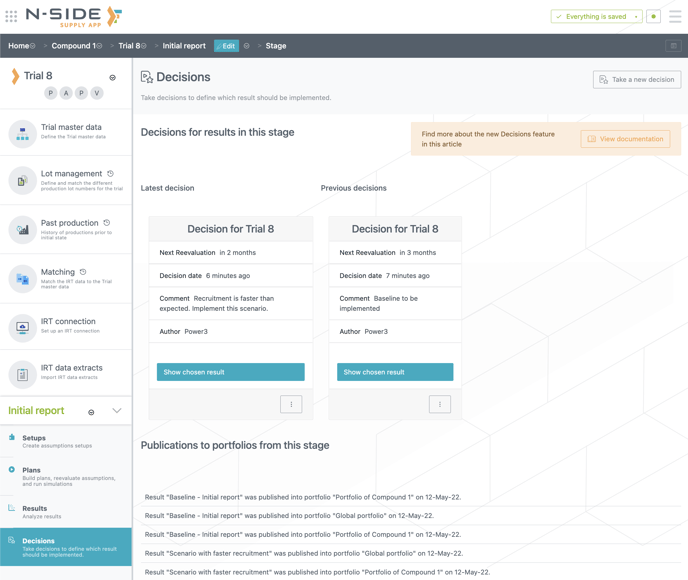688x580 pixels.
Task: Select the P stage circle under Trial 8
Action: 51,93
